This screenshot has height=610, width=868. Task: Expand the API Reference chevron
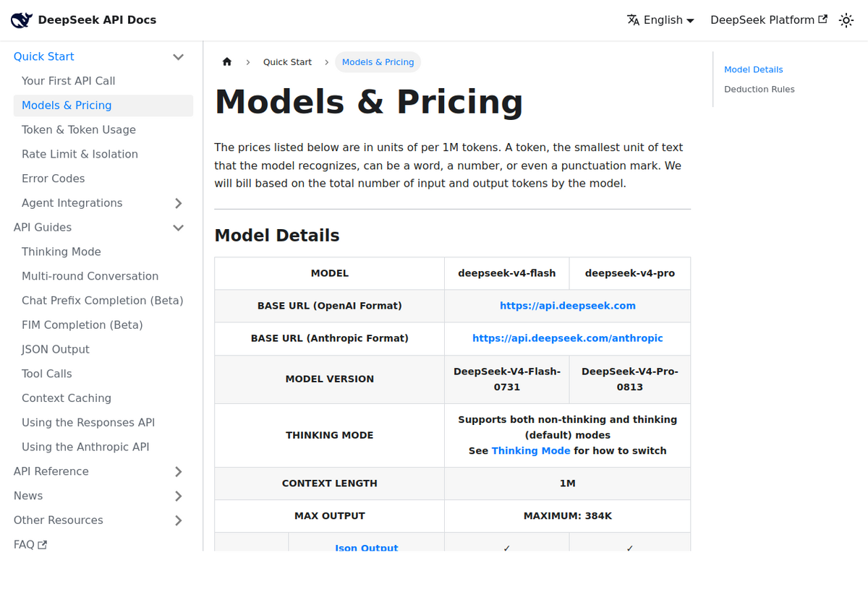tap(178, 472)
